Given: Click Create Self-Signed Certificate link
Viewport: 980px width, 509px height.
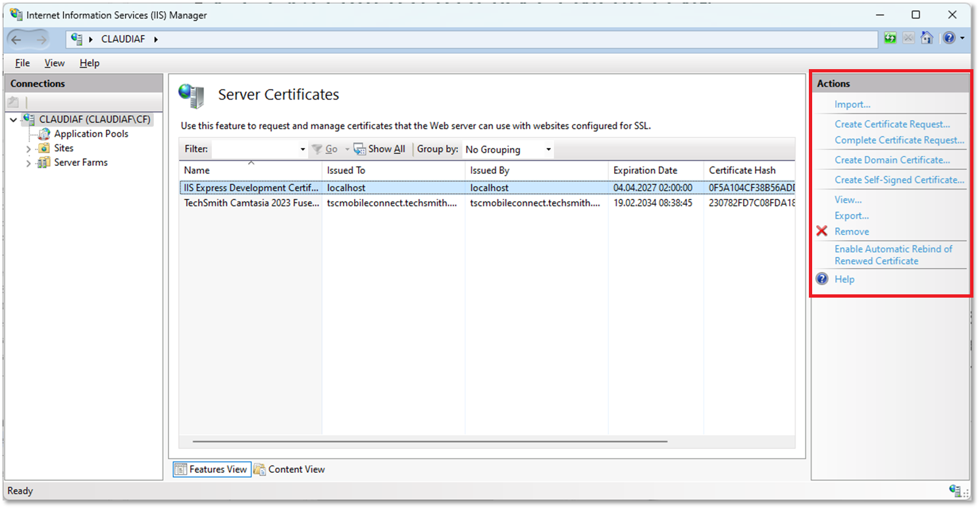Looking at the screenshot, I should [x=899, y=180].
